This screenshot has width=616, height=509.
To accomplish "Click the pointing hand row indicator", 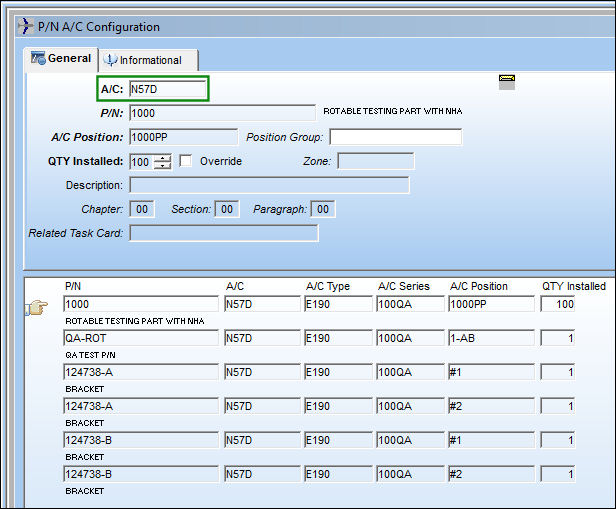I will (37, 307).
